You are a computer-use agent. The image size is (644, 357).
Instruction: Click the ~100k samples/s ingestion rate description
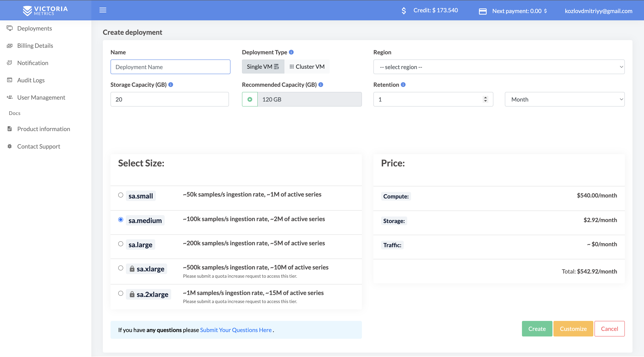pos(254,219)
